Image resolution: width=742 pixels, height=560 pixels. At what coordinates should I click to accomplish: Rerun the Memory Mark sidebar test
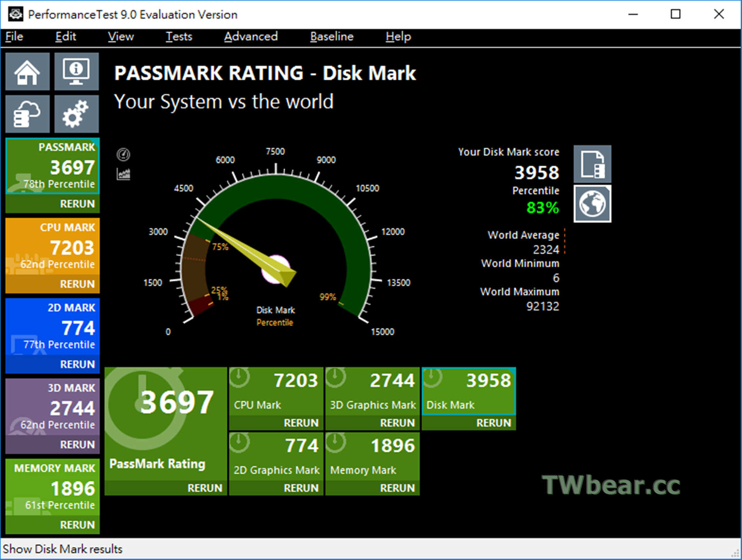pos(77,525)
